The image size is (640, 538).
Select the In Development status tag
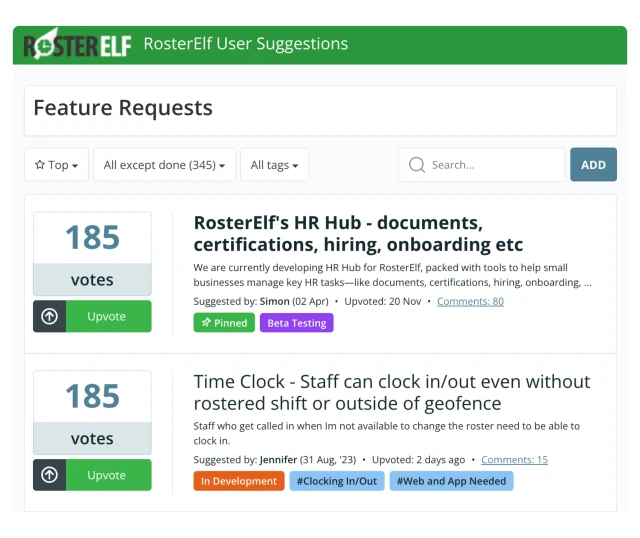click(238, 481)
